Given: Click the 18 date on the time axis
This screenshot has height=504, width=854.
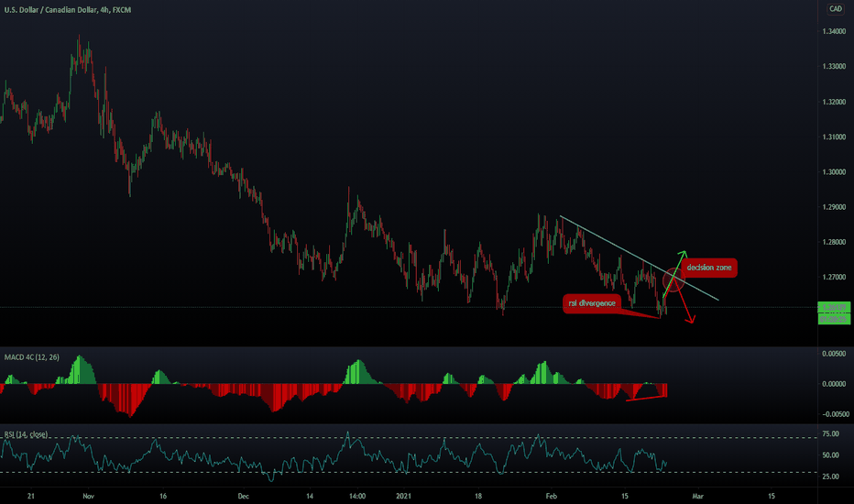Looking at the screenshot, I should [478, 496].
